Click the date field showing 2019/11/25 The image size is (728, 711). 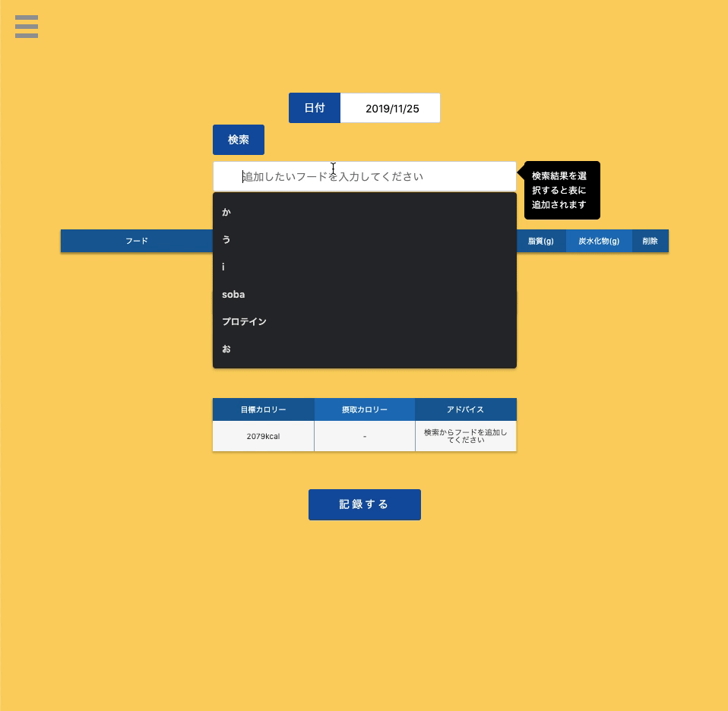[391, 108]
